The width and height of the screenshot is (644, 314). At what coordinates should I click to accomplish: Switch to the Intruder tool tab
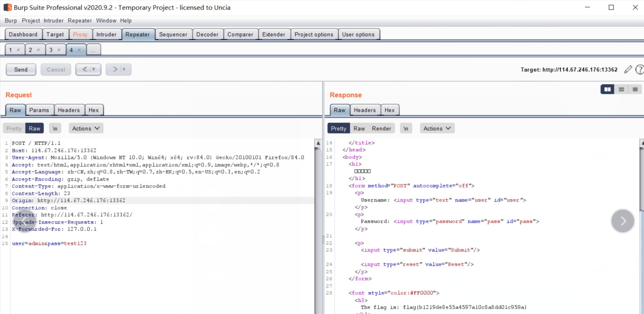[x=106, y=34]
